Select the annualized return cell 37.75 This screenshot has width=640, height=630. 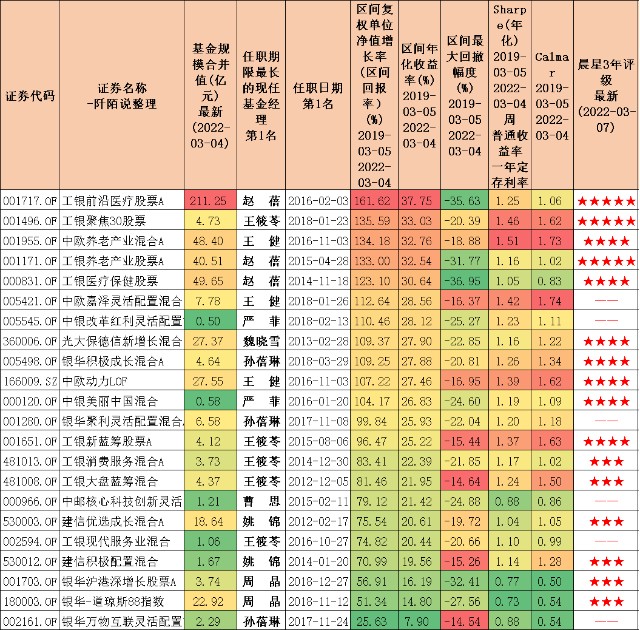(420, 200)
